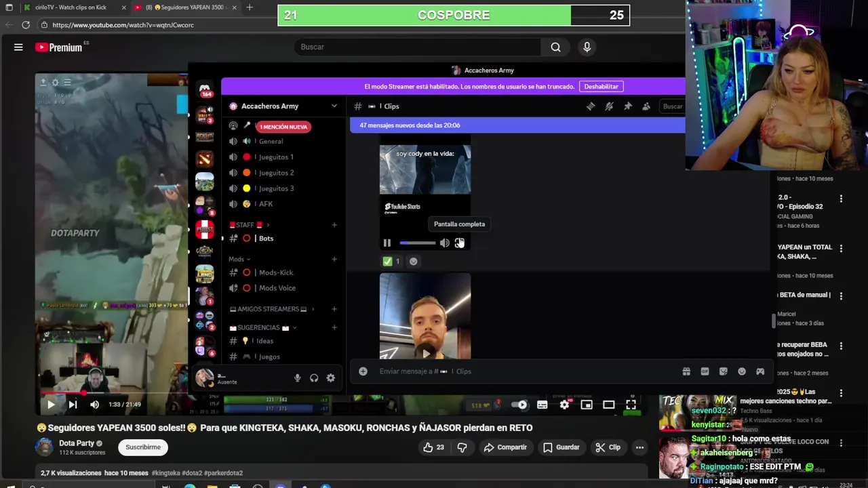Add a reaction to the Clips message
Screen dimensions: 868x488
[414, 261]
